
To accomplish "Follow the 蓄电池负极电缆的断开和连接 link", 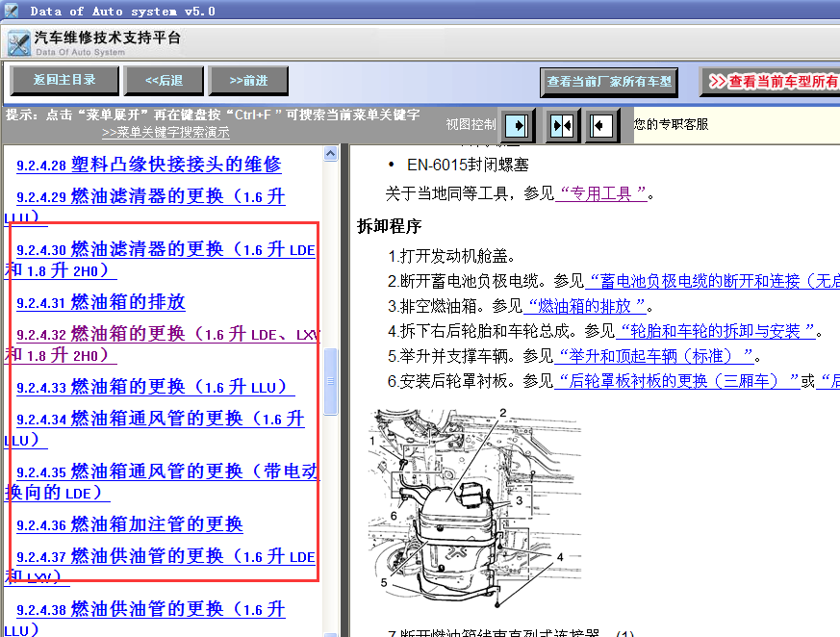I will pos(712,281).
